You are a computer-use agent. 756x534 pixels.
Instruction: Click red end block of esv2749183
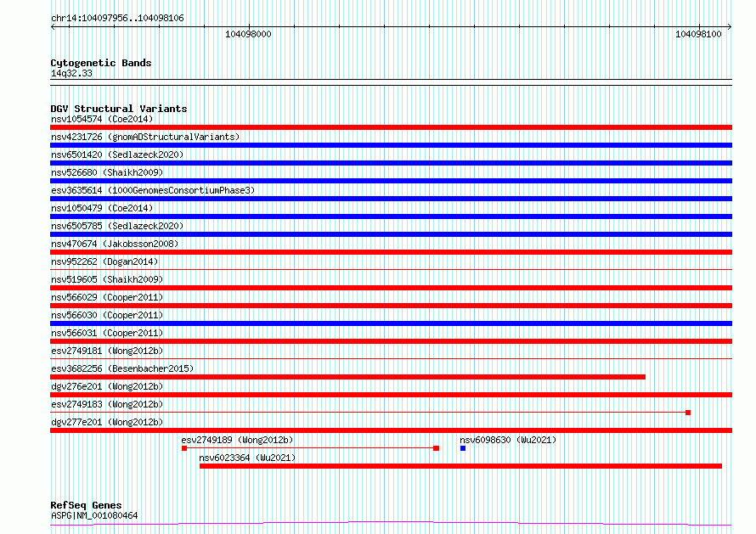[x=688, y=413]
